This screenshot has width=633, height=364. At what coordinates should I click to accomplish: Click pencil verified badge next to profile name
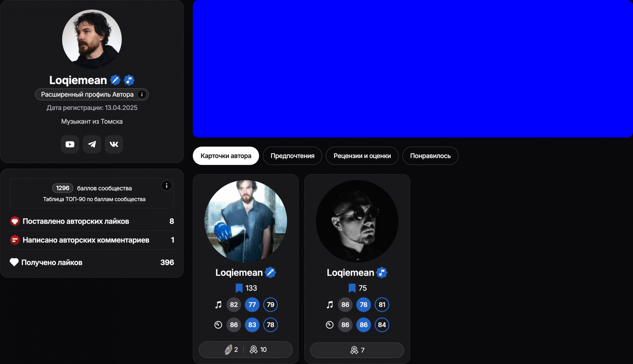pos(115,80)
